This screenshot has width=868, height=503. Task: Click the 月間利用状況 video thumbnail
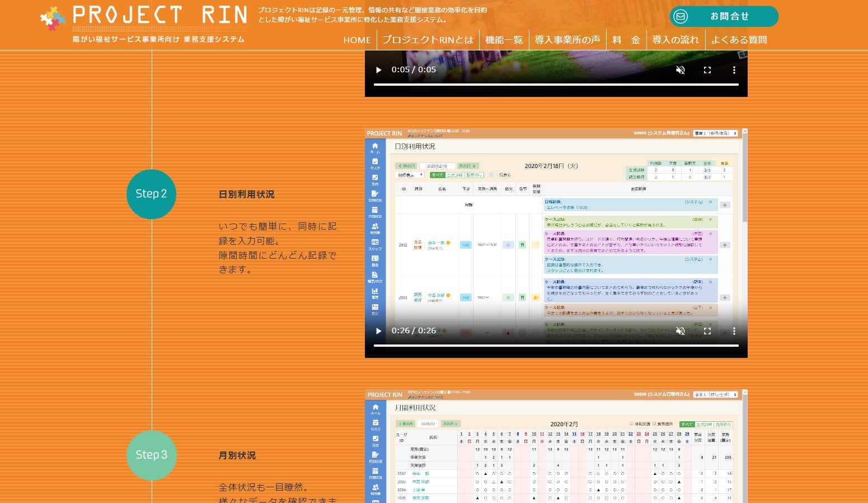point(556,446)
